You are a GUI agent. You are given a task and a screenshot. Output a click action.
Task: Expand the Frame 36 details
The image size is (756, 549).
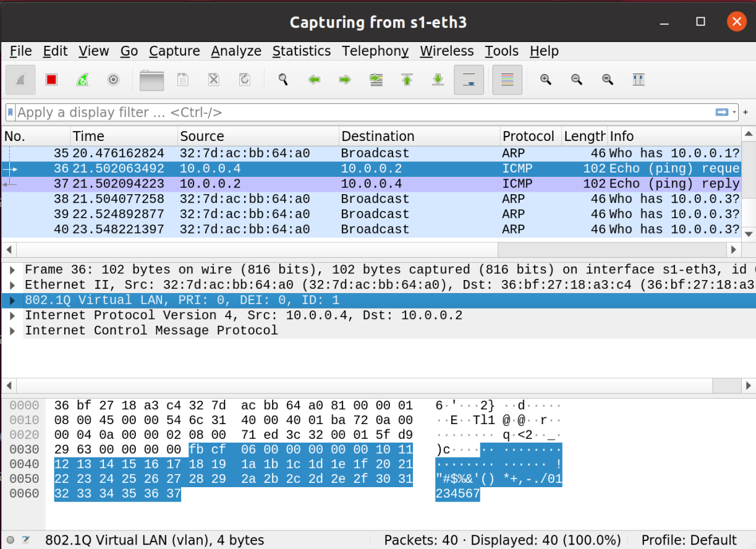(12, 270)
